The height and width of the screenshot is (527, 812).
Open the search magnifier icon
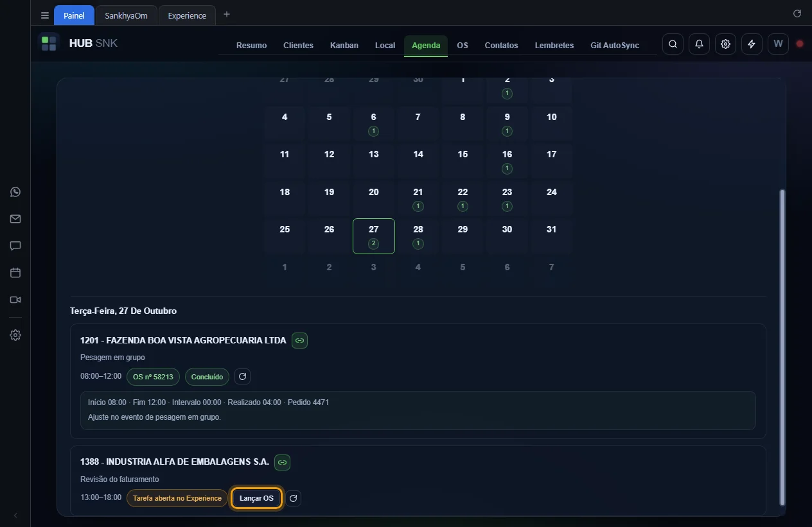click(673, 44)
